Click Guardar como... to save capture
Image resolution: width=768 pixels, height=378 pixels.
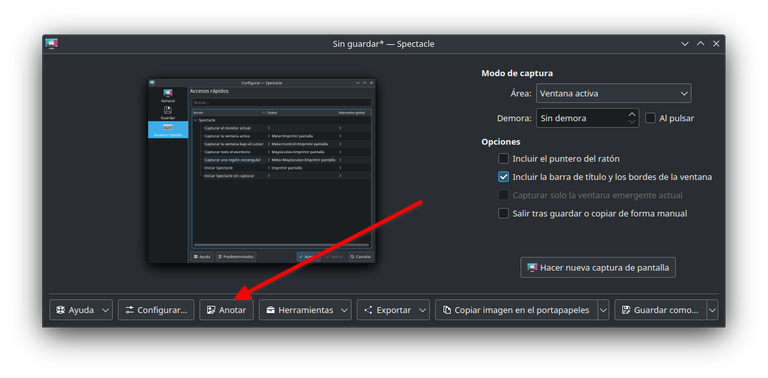[660, 310]
